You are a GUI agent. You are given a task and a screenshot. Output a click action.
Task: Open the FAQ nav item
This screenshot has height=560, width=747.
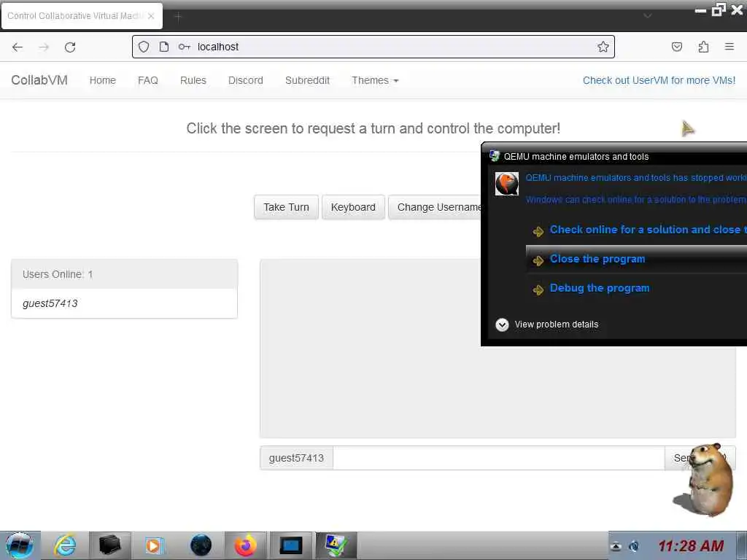147,80
